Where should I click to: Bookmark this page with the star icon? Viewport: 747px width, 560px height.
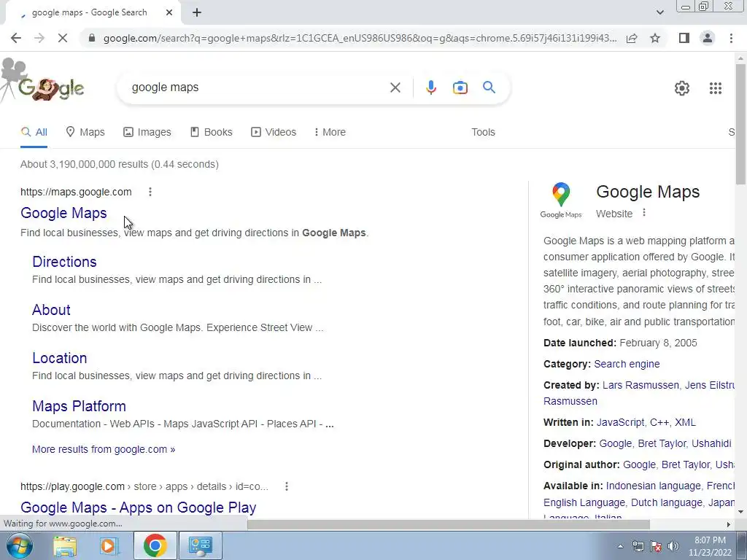tap(655, 38)
